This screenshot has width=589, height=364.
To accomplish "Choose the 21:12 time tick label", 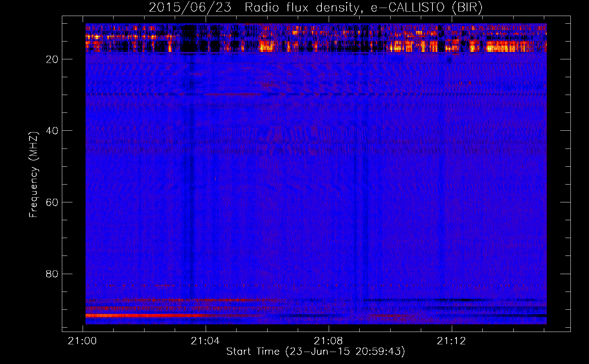I will point(451,341).
